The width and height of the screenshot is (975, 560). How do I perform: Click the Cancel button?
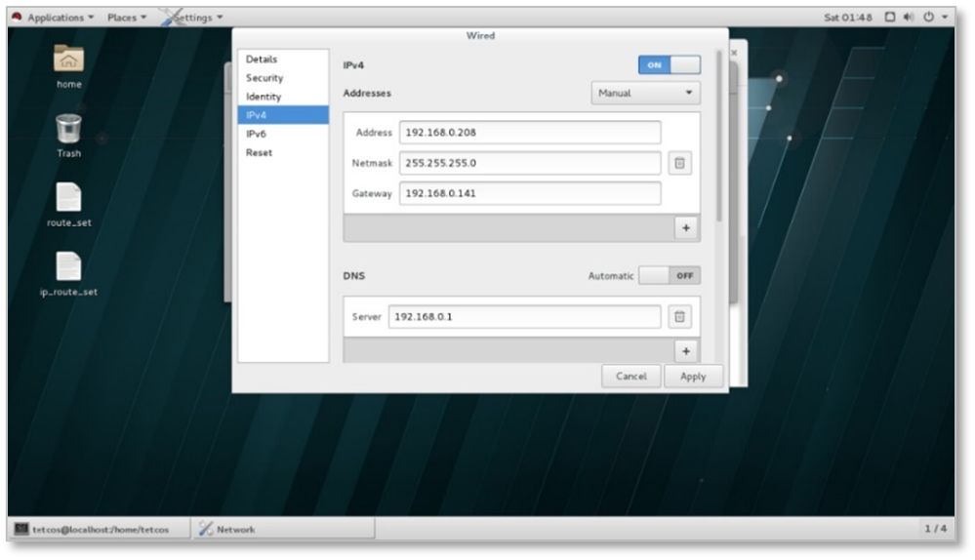(x=631, y=377)
